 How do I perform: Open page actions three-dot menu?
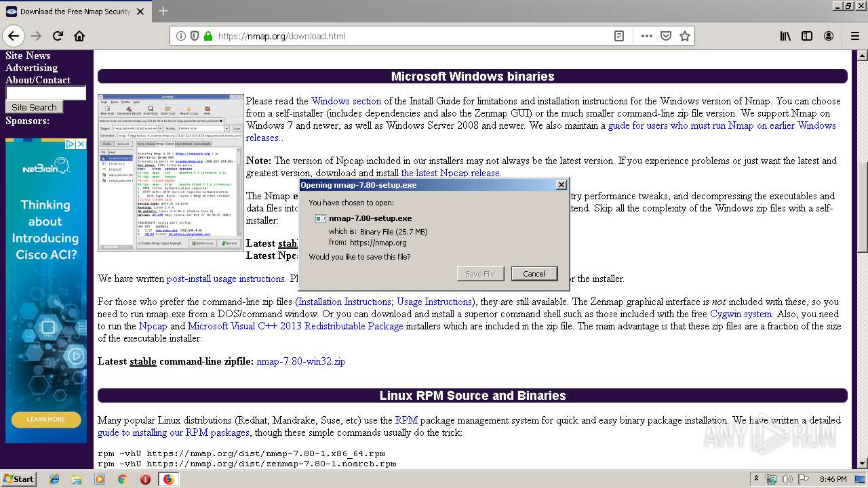[x=647, y=36]
